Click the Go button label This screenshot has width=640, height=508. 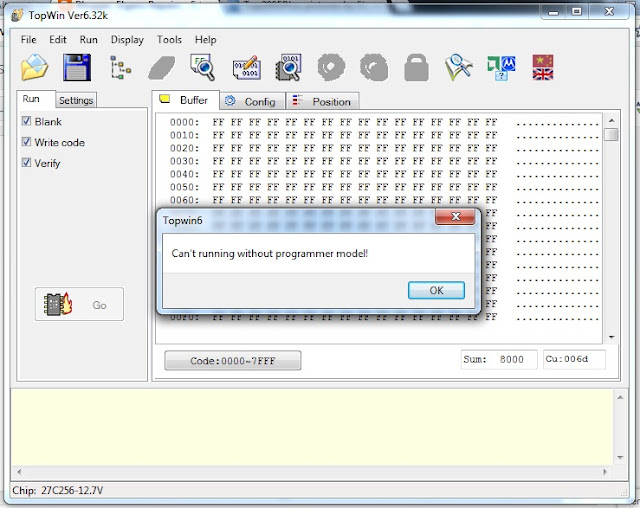99,305
